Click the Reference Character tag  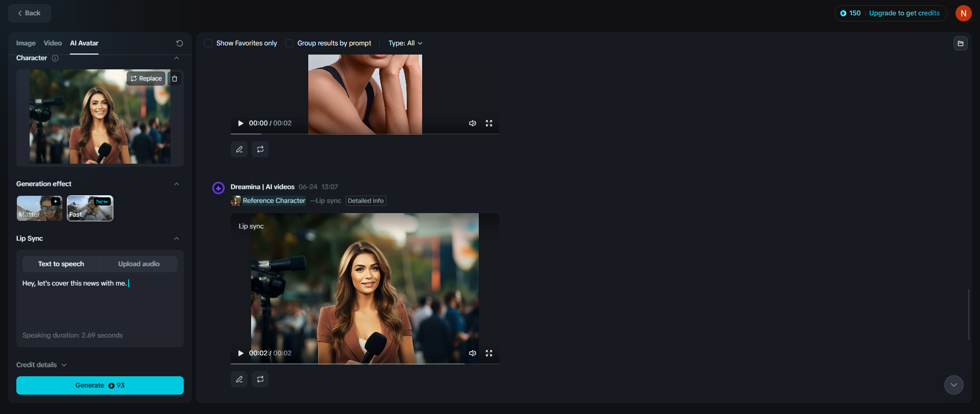[x=268, y=201]
